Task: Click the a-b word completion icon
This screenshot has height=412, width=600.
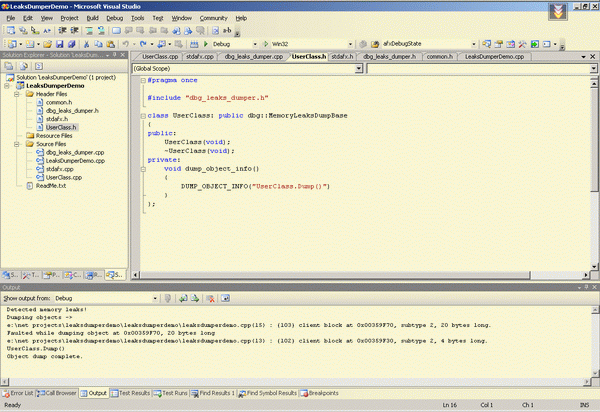Action: [227, 31]
